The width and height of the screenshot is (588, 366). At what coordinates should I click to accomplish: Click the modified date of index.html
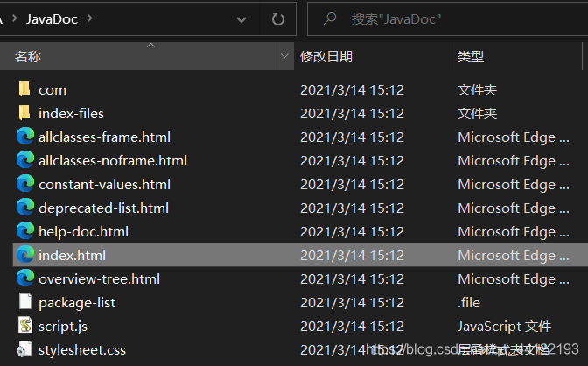352,256
